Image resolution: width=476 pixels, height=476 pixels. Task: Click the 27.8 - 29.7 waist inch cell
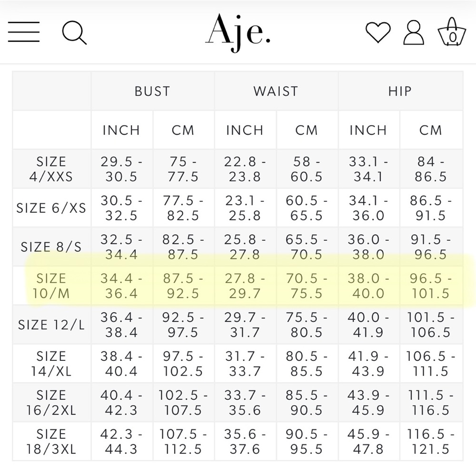click(245, 286)
